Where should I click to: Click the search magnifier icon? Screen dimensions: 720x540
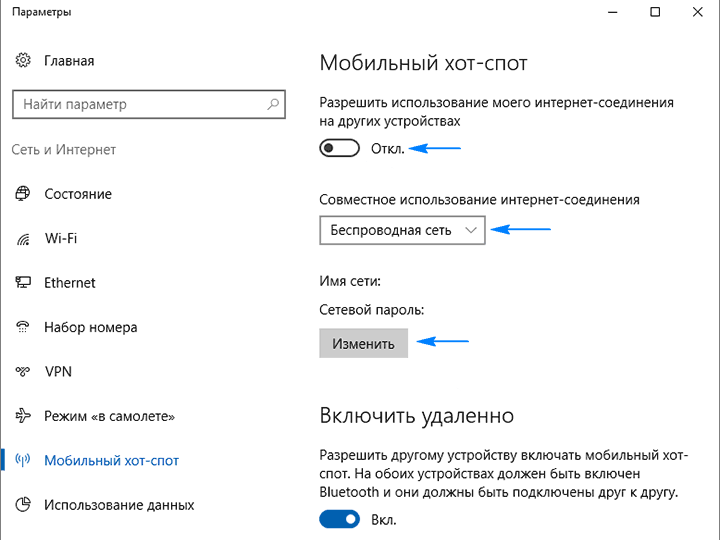click(272, 104)
